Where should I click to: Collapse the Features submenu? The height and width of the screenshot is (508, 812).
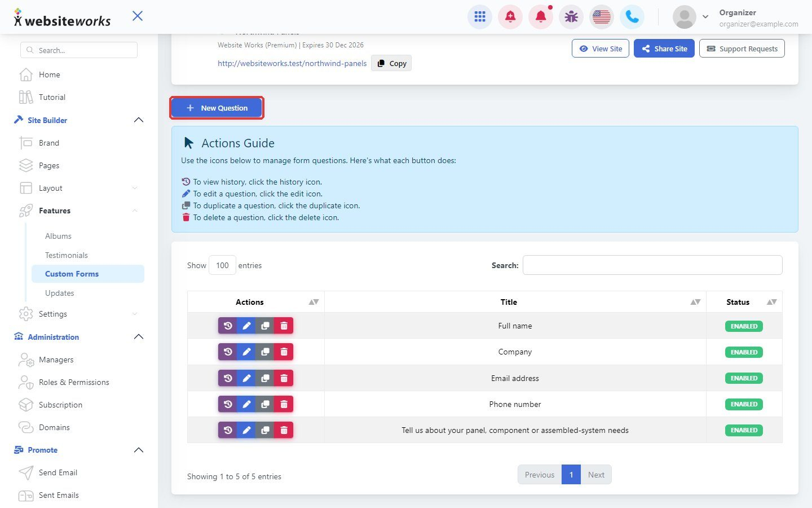[135, 211]
